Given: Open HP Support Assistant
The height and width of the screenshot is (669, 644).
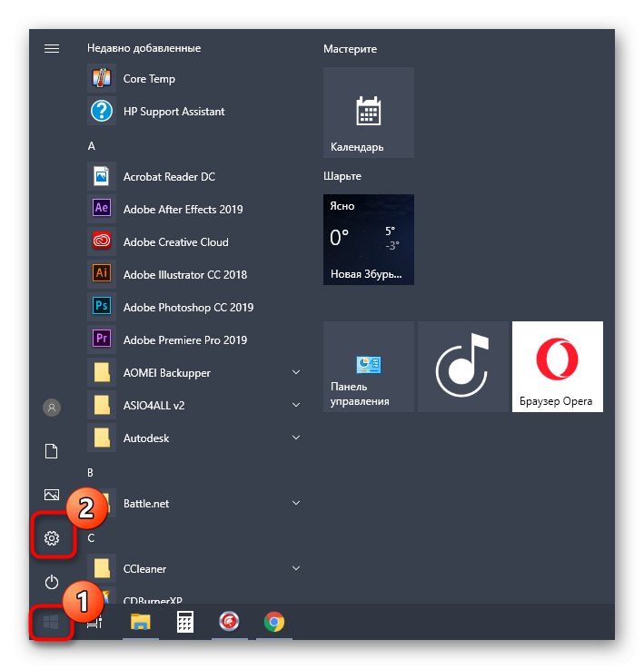Looking at the screenshot, I should [194, 112].
